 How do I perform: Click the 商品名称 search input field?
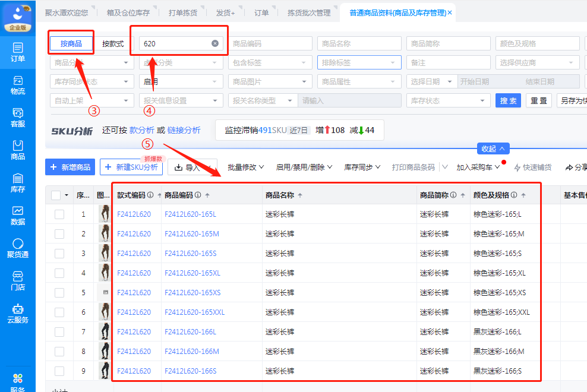click(x=359, y=43)
